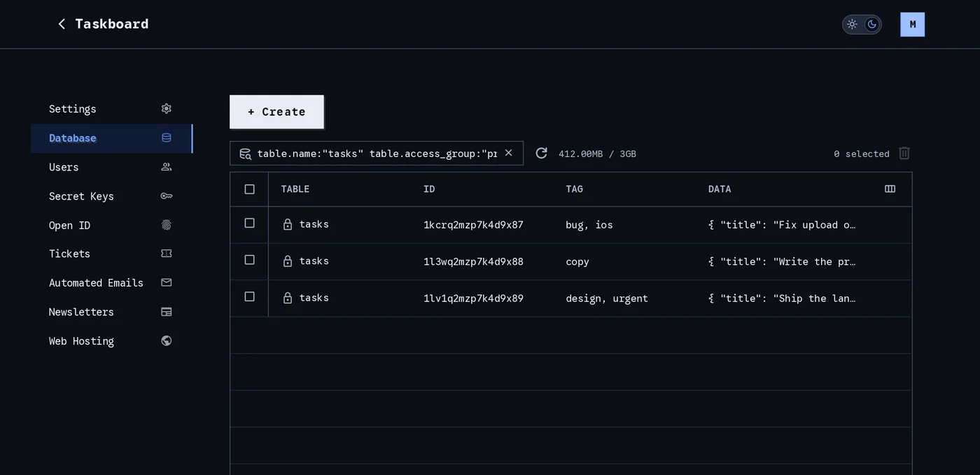Click the Secret Keys key icon
Image resolution: width=980 pixels, height=475 pixels.
click(166, 196)
